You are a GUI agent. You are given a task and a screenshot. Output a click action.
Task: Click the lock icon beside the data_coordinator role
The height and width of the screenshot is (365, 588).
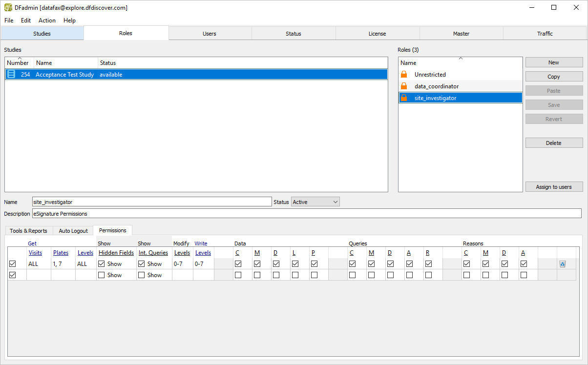point(404,86)
